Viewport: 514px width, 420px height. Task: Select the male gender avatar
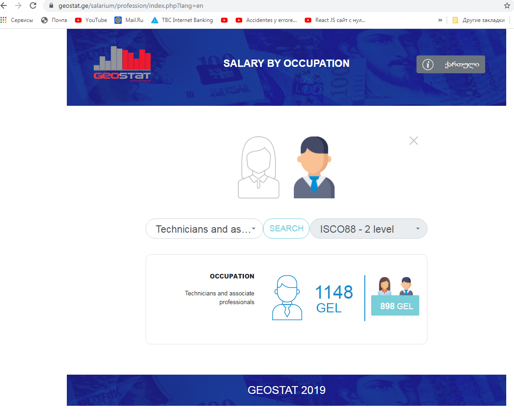coord(314,168)
